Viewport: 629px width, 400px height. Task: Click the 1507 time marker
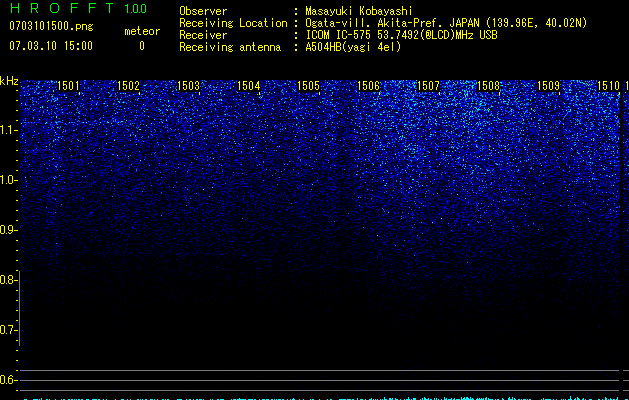tap(428, 86)
